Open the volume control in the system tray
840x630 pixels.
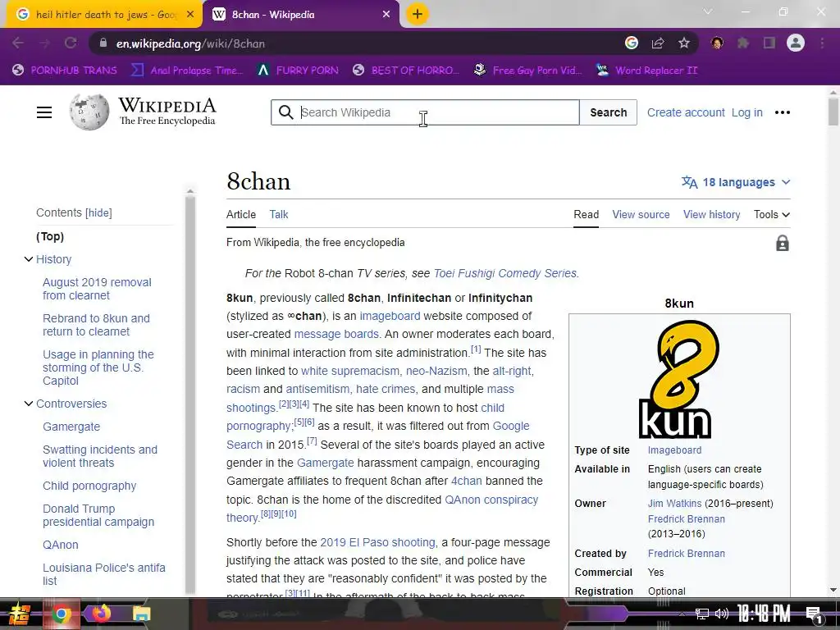click(x=722, y=614)
